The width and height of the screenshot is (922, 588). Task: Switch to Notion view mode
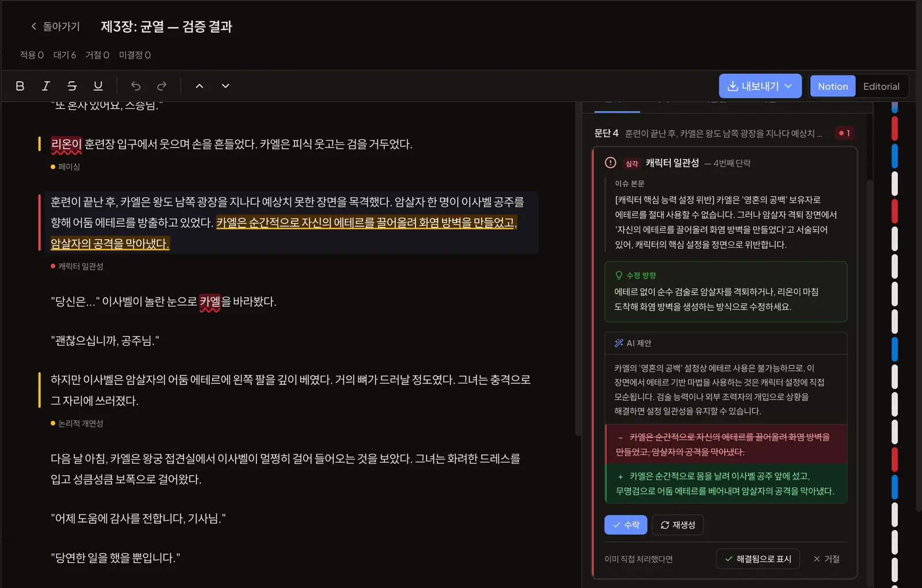click(x=833, y=86)
